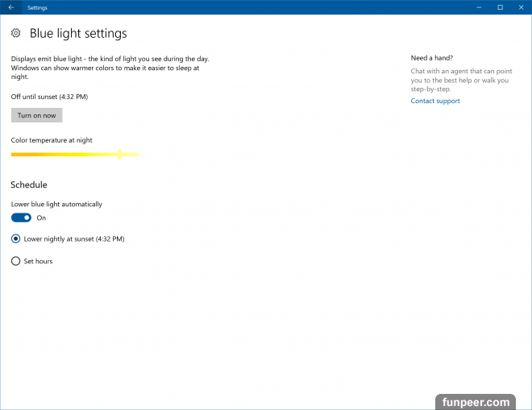This screenshot has height=410, width=532.
Task: Disable the Lower blue light automatically toggle
Action: coord(22,217)
